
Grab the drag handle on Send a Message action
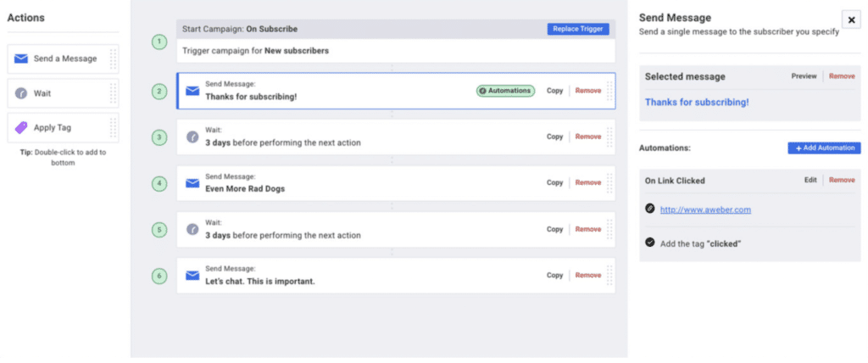(113, 59)
